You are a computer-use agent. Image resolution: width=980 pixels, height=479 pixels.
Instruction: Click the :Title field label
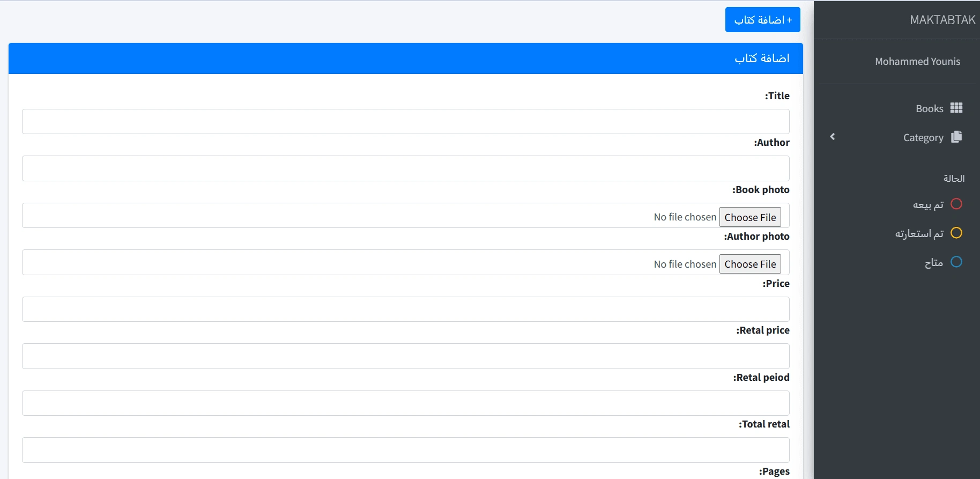pyautogui.click(x=777, y=96)
